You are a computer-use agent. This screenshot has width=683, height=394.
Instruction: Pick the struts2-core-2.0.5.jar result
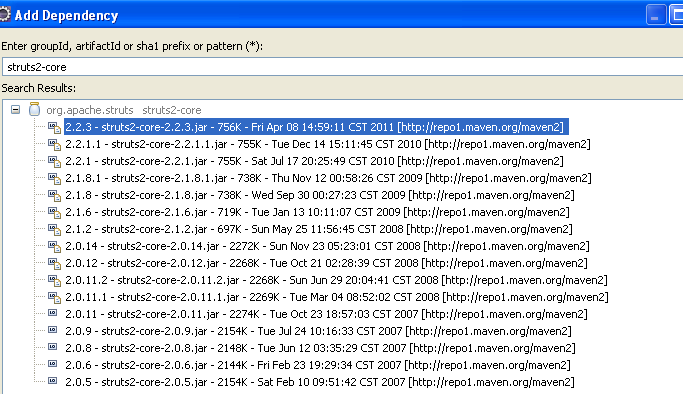tap(320, 382)
